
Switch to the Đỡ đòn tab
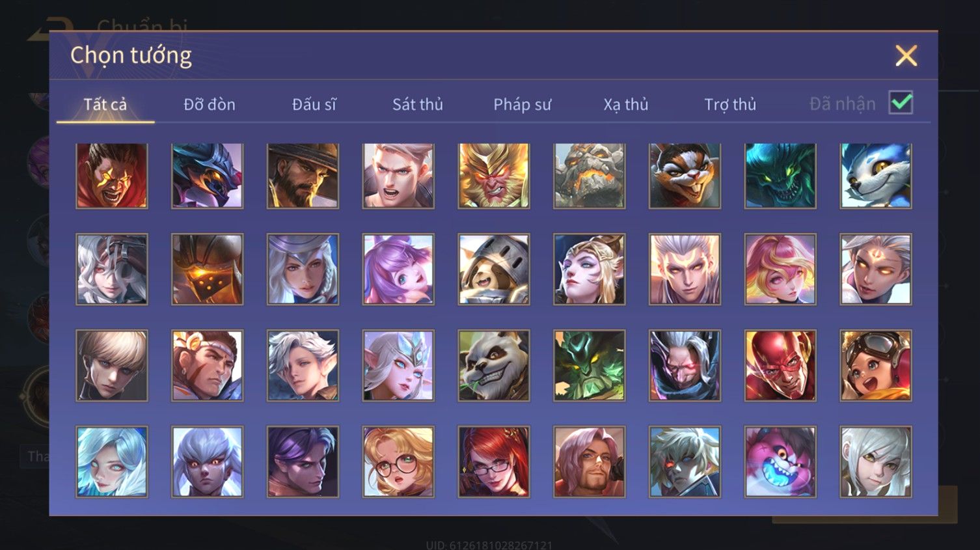click(210, 104)
